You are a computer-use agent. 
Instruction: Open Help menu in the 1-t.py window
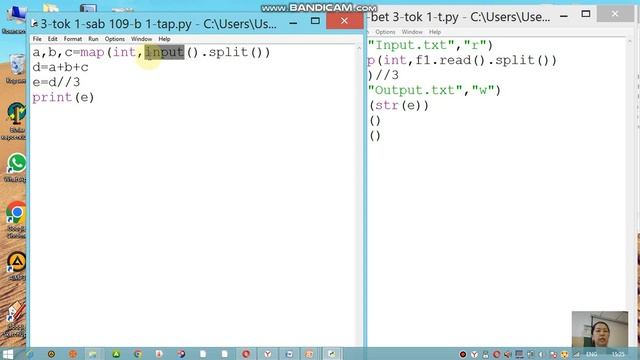(435, 32)
